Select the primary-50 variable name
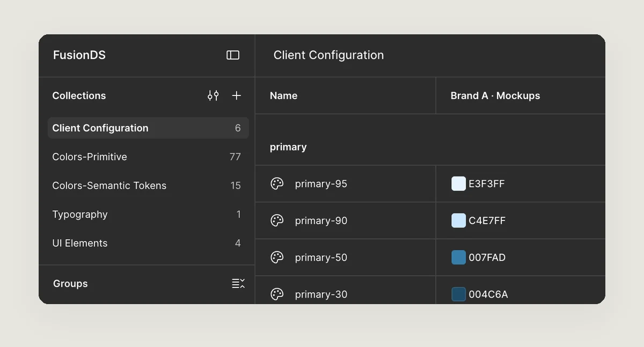Viewport: 644px width, 347px height. pyautogui.click(x=321, y=257)
